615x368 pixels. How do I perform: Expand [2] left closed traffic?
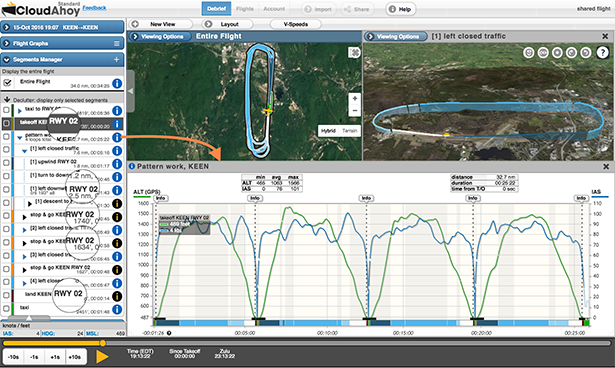coord(24,230)
